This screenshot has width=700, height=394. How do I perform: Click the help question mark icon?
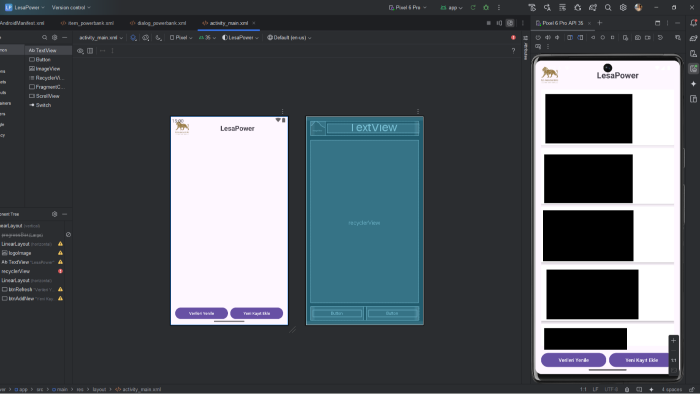coord(513,51)
